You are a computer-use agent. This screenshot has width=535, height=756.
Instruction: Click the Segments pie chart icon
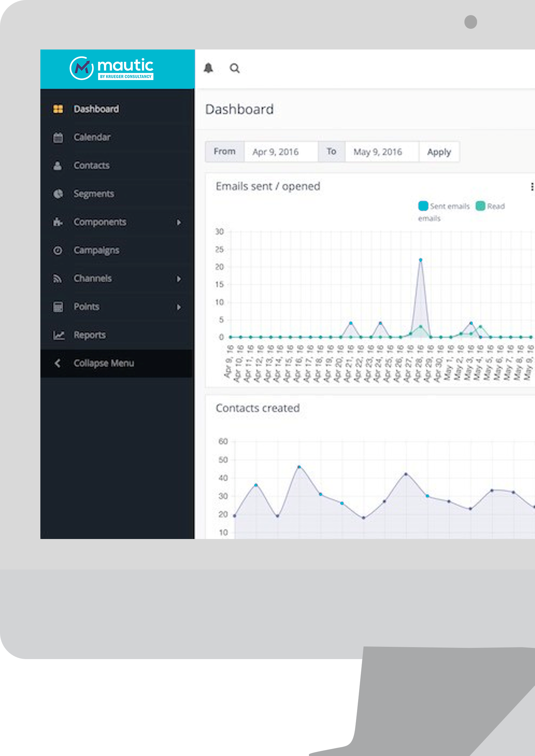(x=58, y=194)
